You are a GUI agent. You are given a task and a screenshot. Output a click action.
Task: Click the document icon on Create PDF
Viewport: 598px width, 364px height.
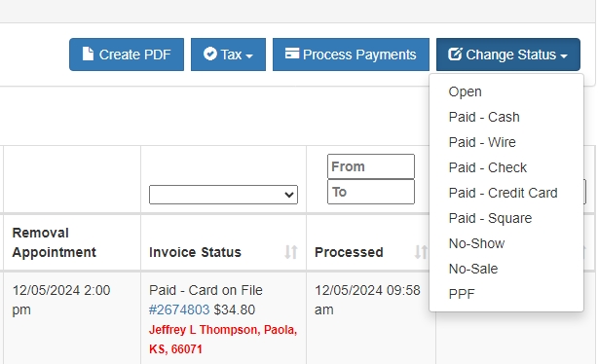coord(88,55)
